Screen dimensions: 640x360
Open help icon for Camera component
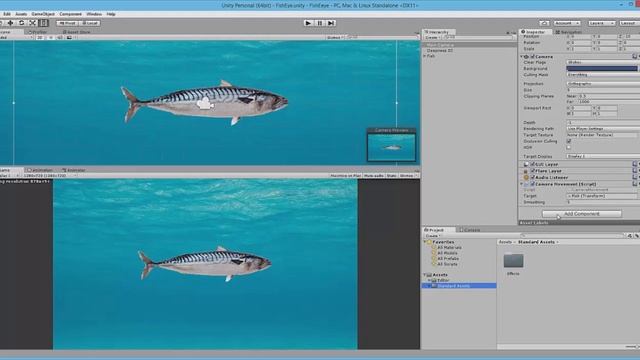click(635, 57)
